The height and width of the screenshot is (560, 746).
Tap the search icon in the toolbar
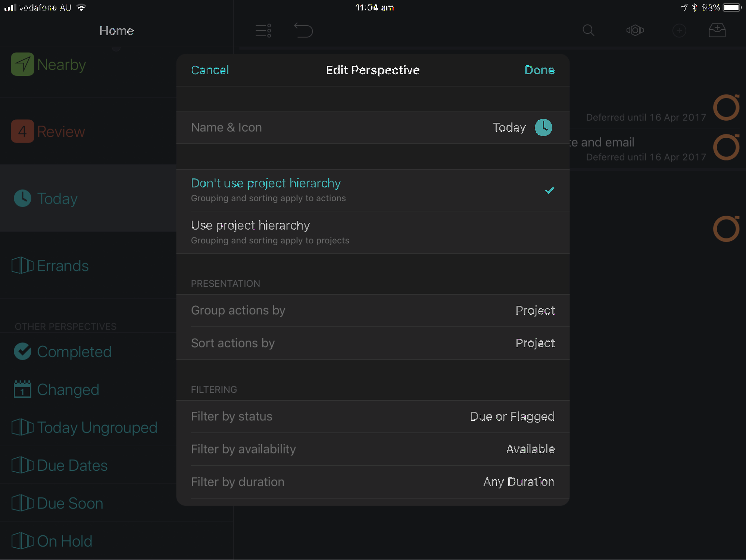(588, 31)
